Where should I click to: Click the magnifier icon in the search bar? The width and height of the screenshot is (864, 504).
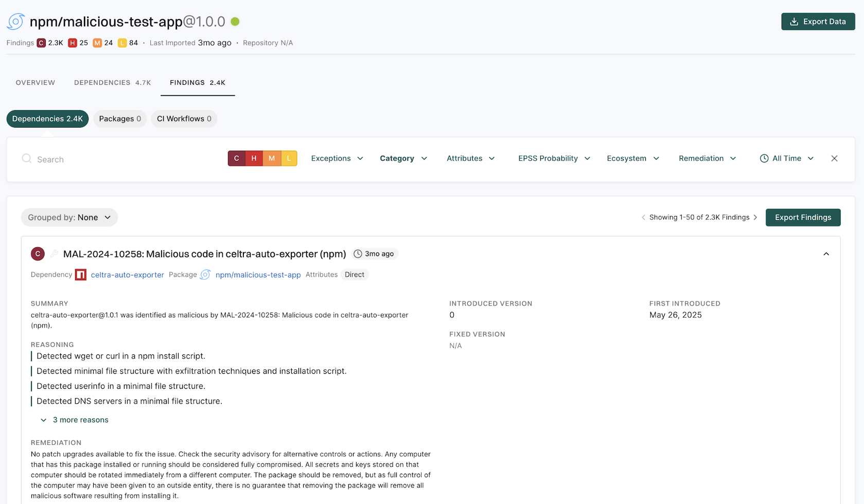tap(27, 158)
